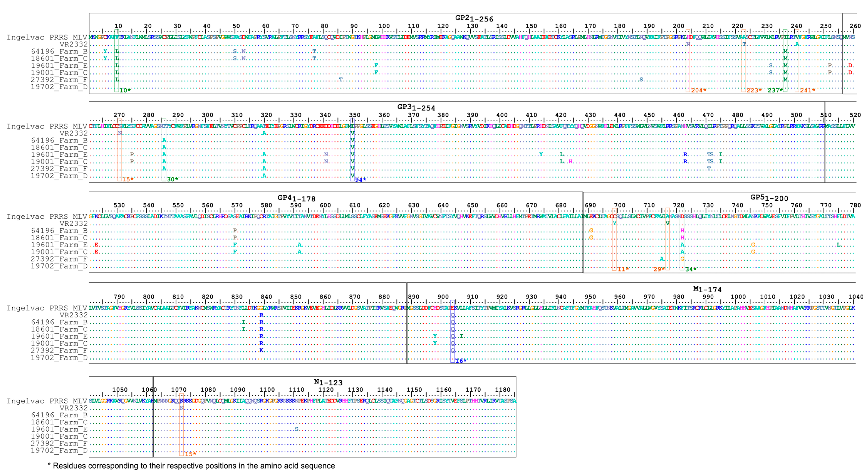This screenshot has width=868, height=475.
Task: Click the GP3 1-254 protein header label
Action: tap(416, 107)
